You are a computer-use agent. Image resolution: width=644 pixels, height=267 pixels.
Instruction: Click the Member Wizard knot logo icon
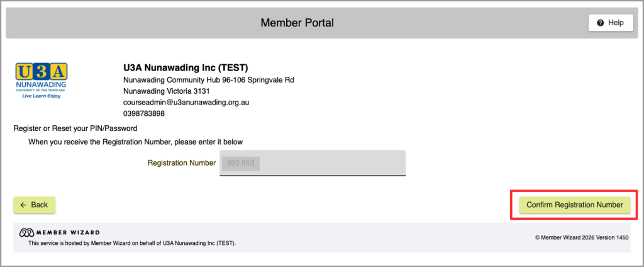tap(27, 233)
